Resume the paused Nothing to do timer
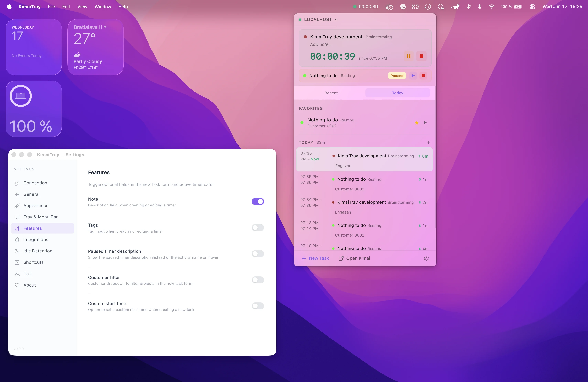Viewport: 588px width, 382px height. click(x=413, y=76)
